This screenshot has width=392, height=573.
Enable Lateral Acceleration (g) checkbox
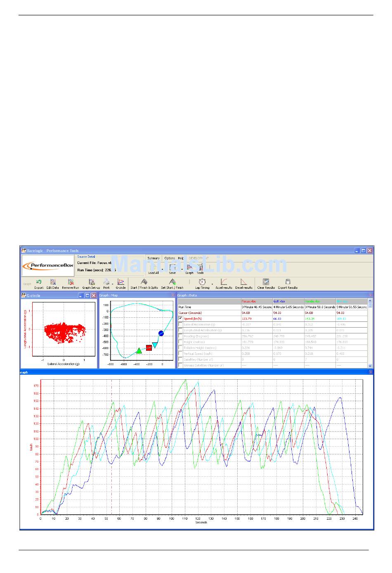pyautogui.click(x=180, y=324)
